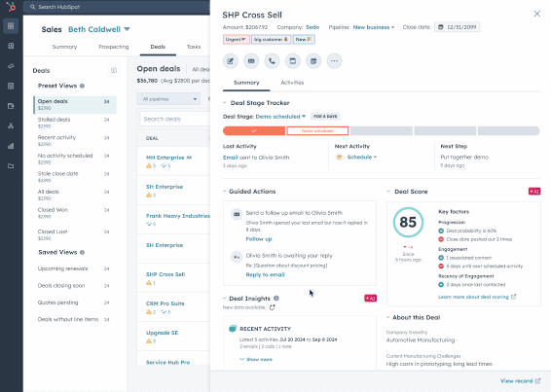Image resolution: width=551 pixels, height=392 pixels.
Task: Switch to the Tasks tab
Action: (x=194, y=47)
